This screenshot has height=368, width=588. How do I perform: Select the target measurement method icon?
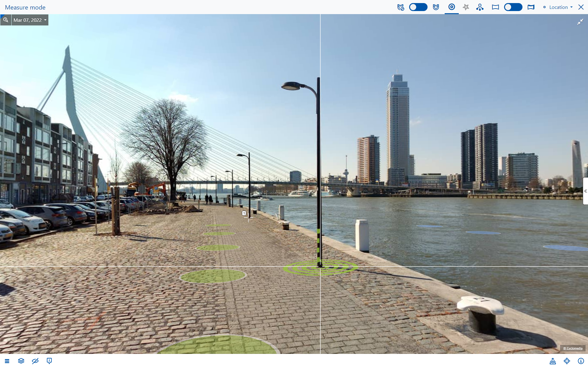(x=451, y=7)
